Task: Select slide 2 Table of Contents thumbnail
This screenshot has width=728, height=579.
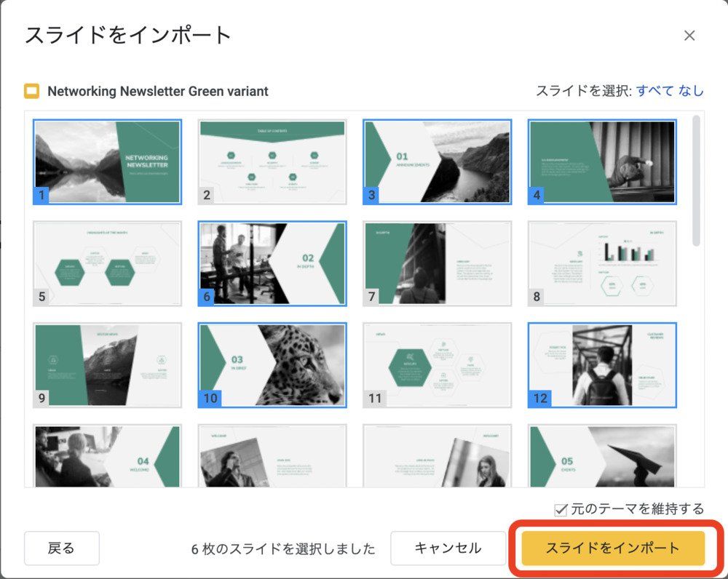Action: tap(272, 161)
